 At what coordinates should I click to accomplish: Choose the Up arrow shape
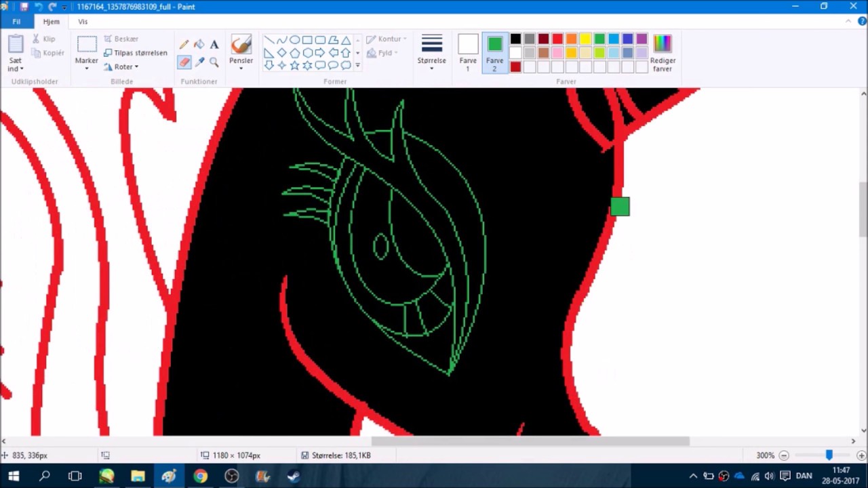coord(346,53)
